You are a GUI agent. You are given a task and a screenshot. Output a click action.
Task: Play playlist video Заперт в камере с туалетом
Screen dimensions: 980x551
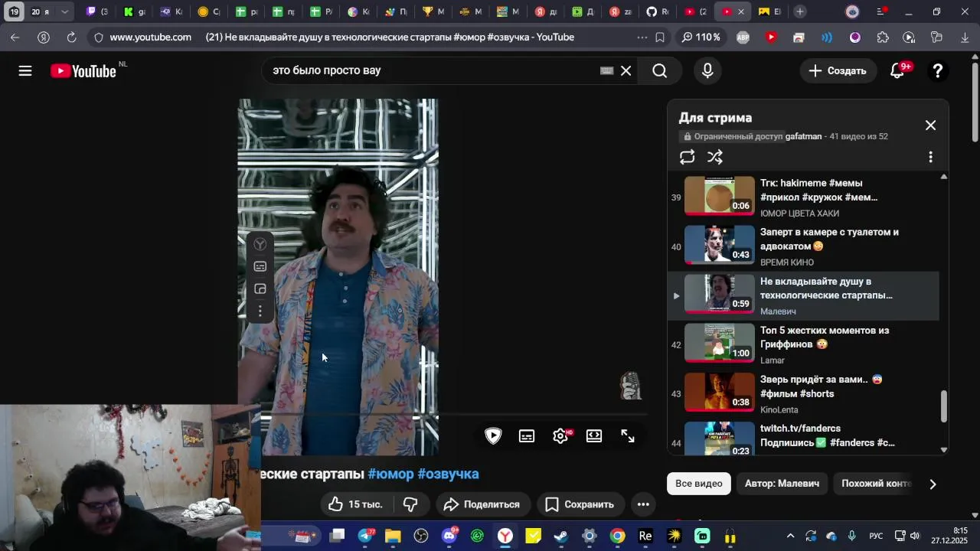[804, 246]
